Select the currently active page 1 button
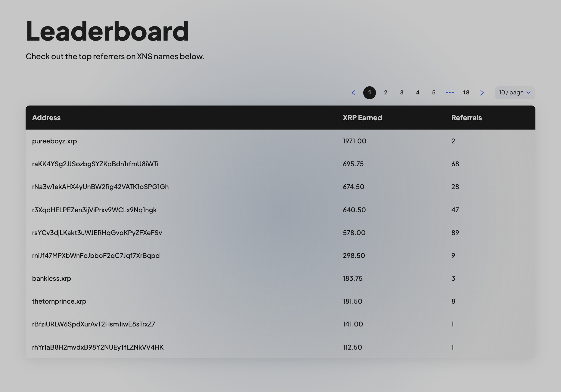 370,93
